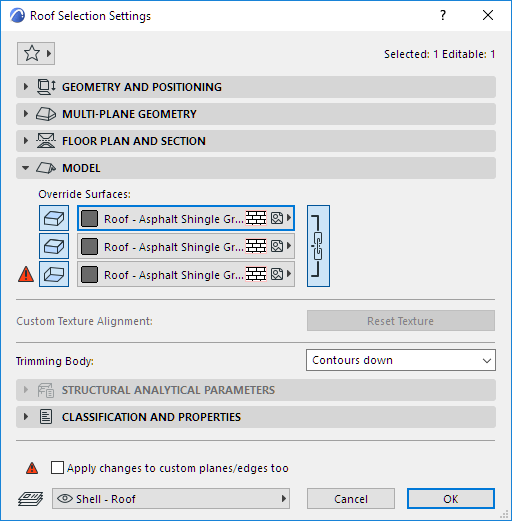
Task: Click the Cancel button
Action: click(x=351, y=499)
